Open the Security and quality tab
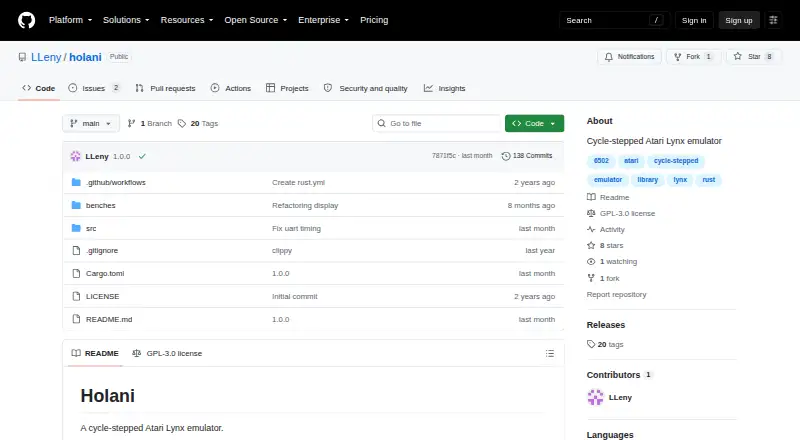Viewport: 800px width, 440px height. pyautogui.click(x=366, y=88)
